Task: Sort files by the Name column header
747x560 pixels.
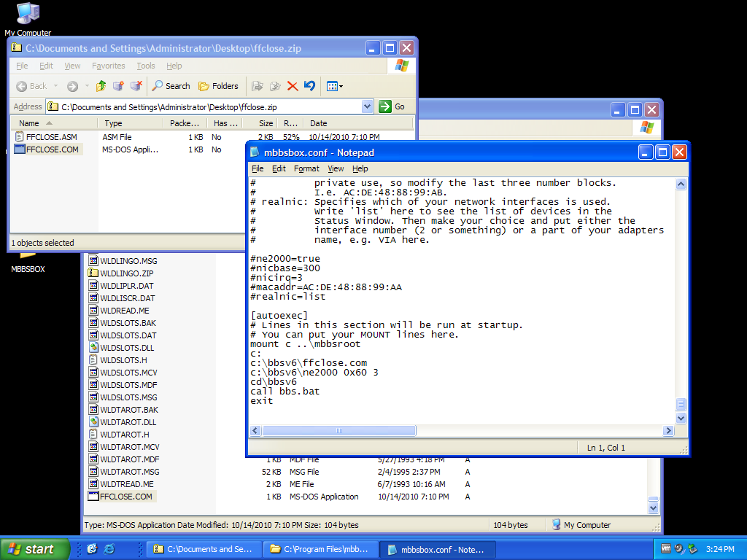Action: point(29,123)
